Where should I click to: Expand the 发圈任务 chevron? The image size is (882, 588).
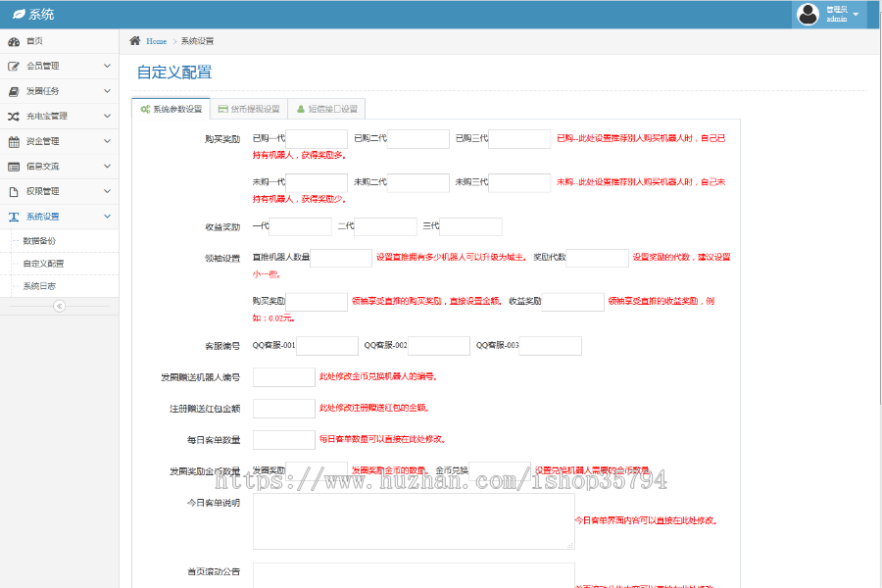point(107,90)
